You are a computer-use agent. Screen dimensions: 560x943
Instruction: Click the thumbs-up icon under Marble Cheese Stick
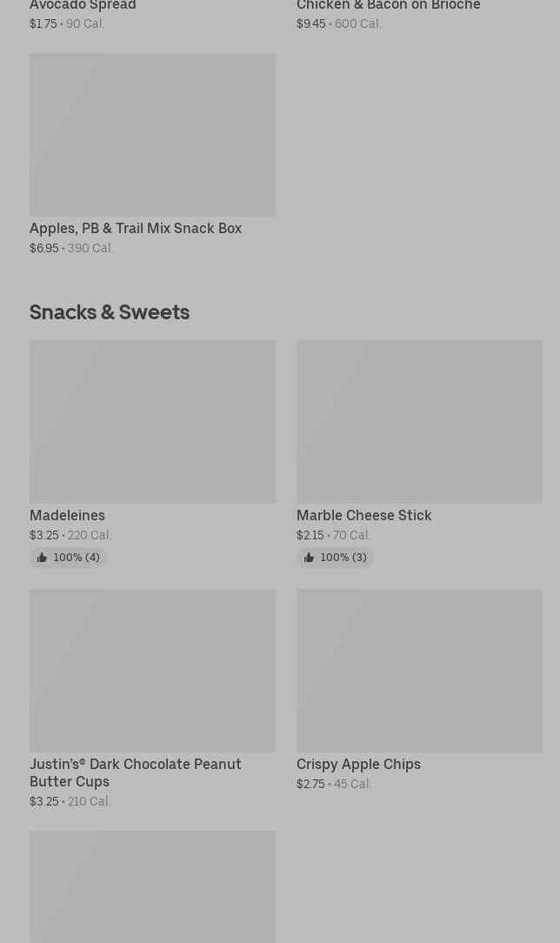point(308,558)
